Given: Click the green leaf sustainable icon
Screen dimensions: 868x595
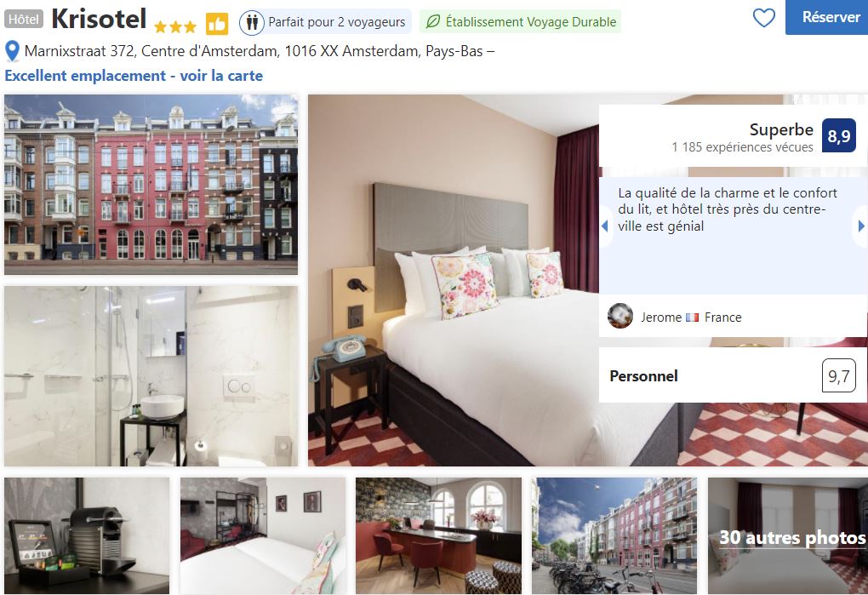Looking at the screenshot, I should click(x=433, y=21).
